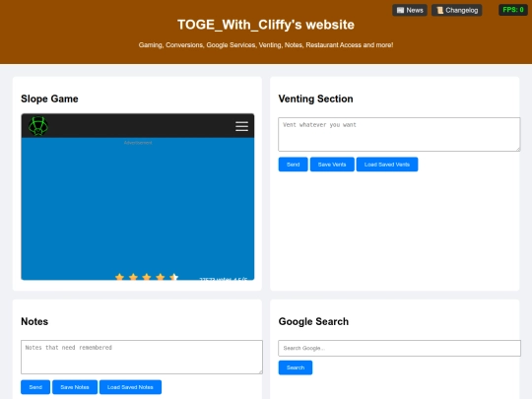Click the Google Search heading text
532x399 pixels.
coord(313,321)
